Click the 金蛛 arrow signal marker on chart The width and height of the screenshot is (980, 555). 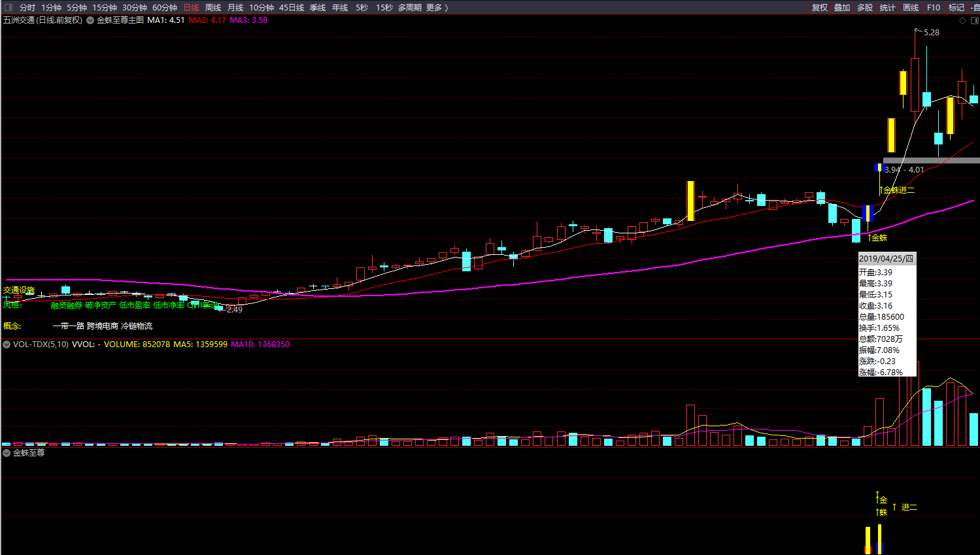877,237
